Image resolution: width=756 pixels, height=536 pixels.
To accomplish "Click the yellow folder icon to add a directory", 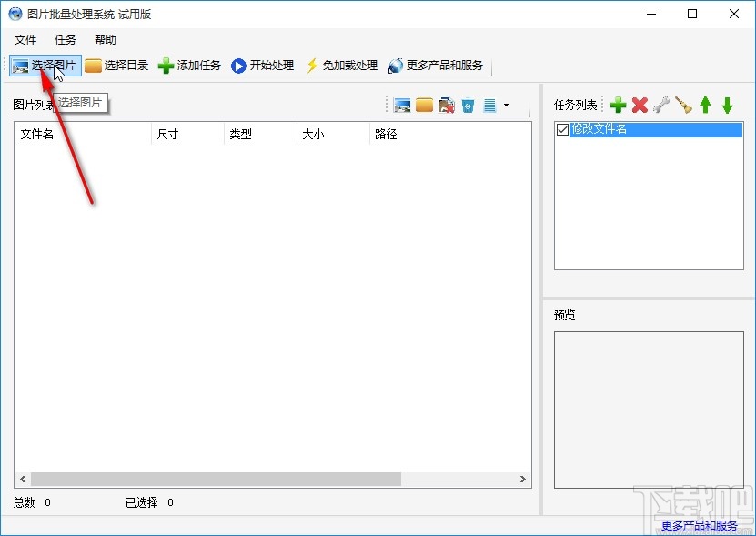I will pyautogui.click(x=423, y=105).
